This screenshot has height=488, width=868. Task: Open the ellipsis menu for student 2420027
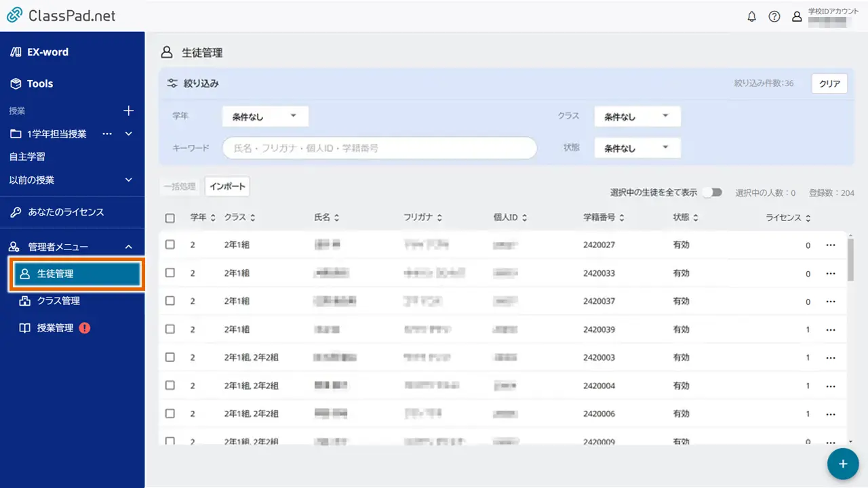tap(831, 245)
